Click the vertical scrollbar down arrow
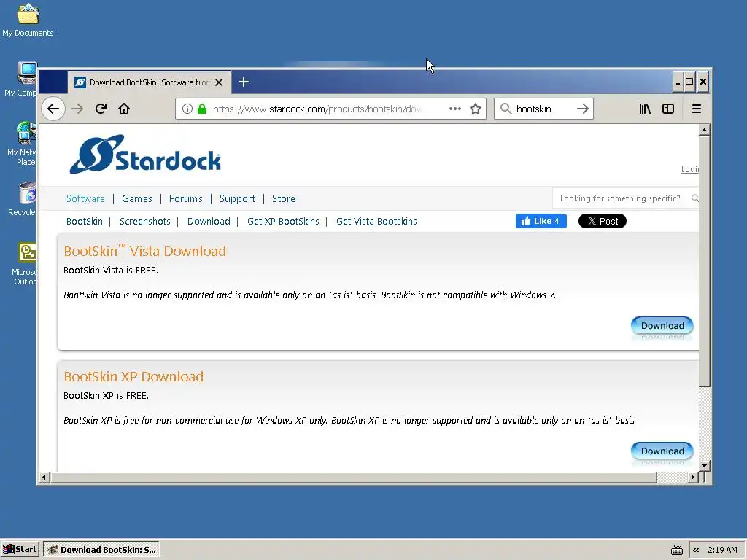The height and width of the screenshot is (560, 747). click(704, 466)
